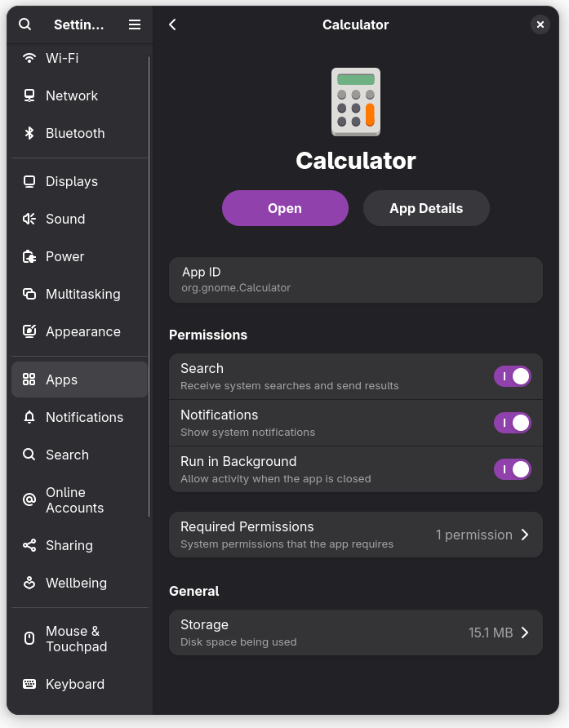Click the Notifications bell icon
Viewport: 569px width, 728px height.
[x=29, y=417]
